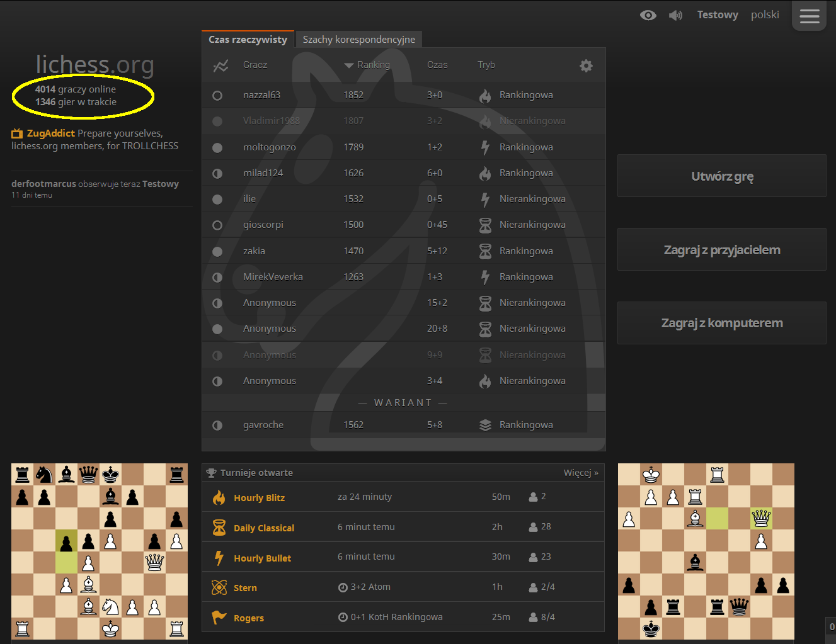Click Więcej to see more tournaments
This screenshot has height=644, width=836.
click(581, 473)
